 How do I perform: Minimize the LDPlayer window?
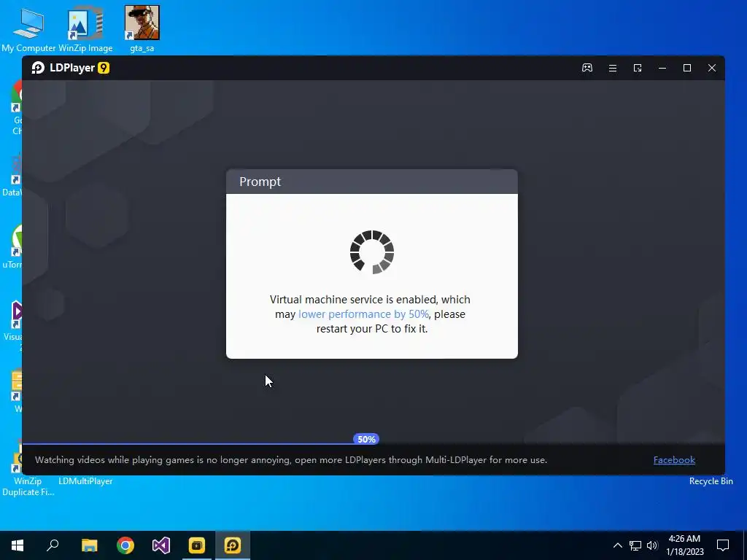click(x=662, y=68)
